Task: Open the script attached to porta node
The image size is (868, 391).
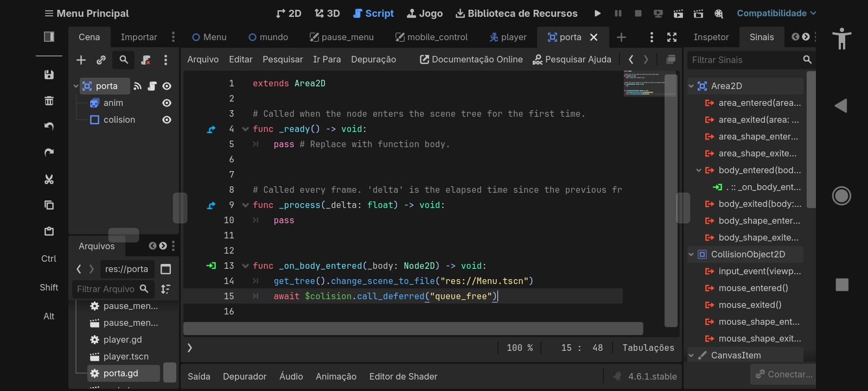Action: click(x=152, y=86)
